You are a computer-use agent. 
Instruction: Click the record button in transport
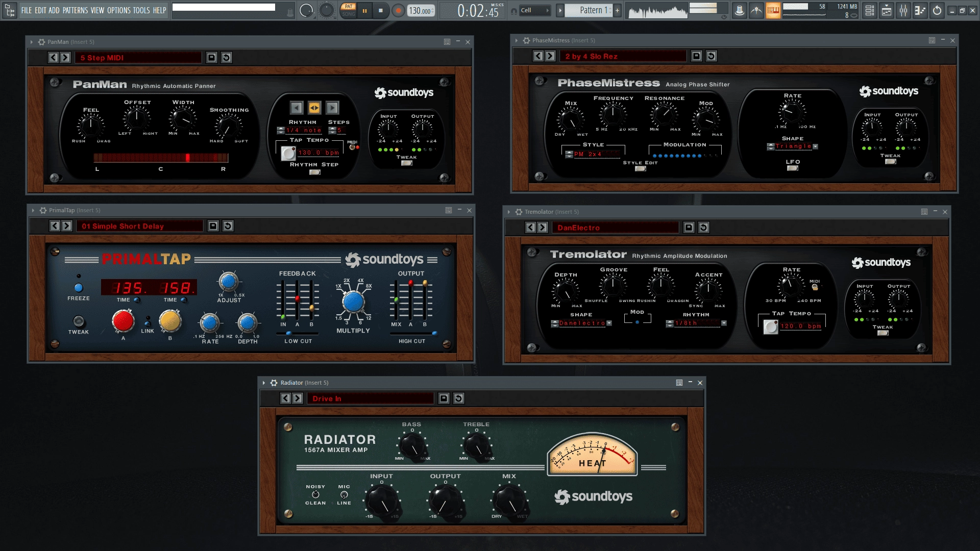[x=398, y=11]
